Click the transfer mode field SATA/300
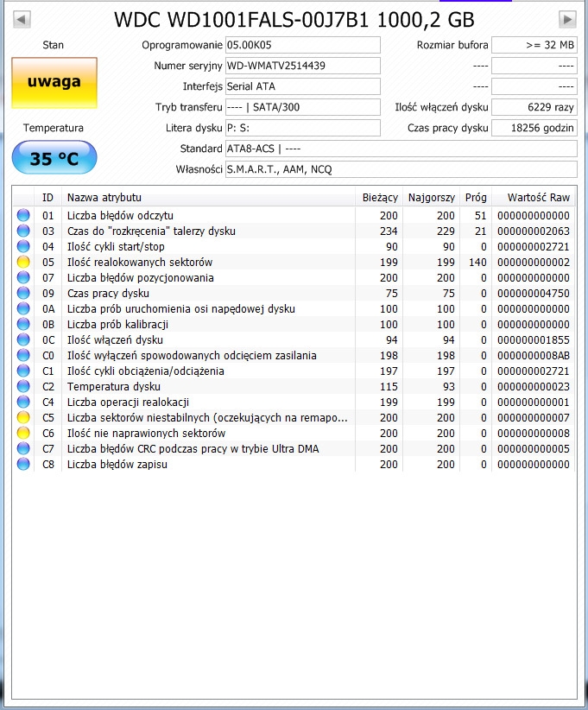Image resolution: width=588 pixels, height=710 pixels. [303, 107]
